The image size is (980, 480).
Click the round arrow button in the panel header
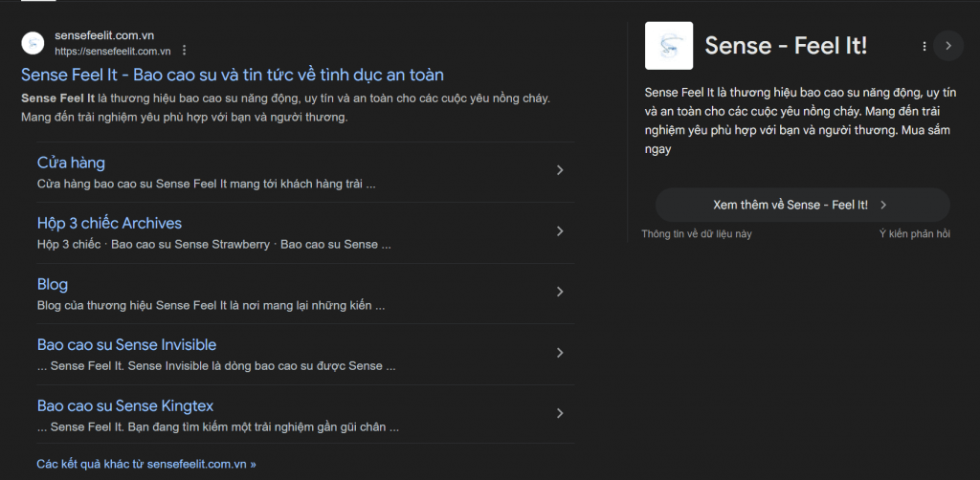[x=948, y=46]
